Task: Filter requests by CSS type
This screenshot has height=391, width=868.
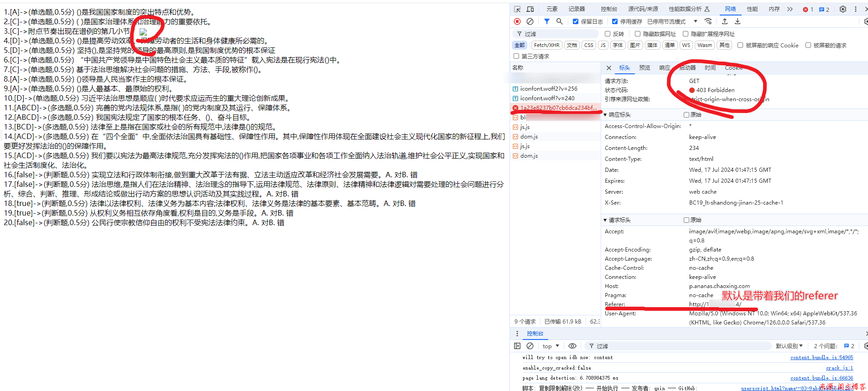Action: click(589, 45)
